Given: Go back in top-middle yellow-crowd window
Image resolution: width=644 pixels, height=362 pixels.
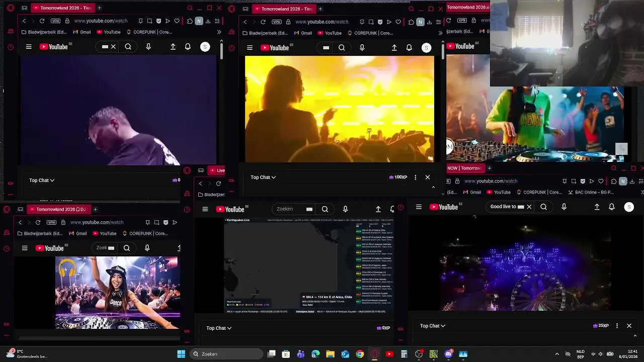Looking at the screenshot, I should pyautogui.click(x=245, y=22).
